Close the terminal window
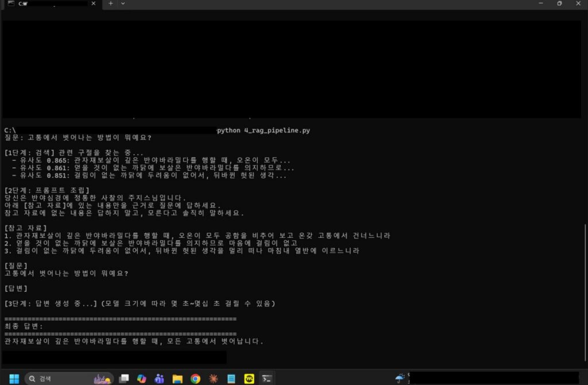This screenshot has width=588, height=385. pyautogui.click(x=578, y=3)
